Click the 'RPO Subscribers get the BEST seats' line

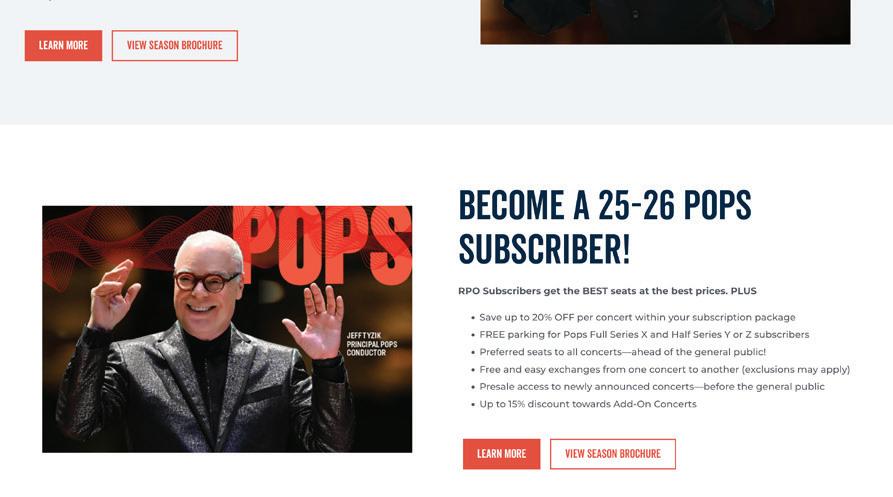(x=607, y=291)
